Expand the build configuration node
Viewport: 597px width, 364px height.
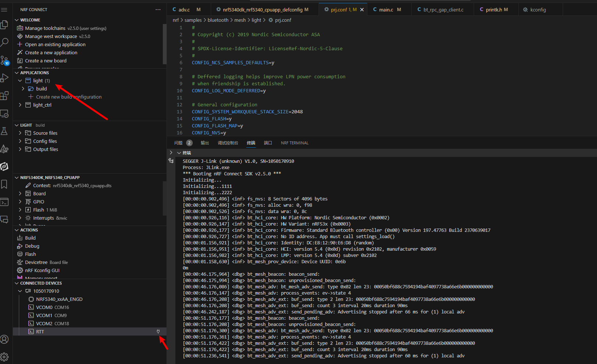pyautogui.click(x=23, y=89)
